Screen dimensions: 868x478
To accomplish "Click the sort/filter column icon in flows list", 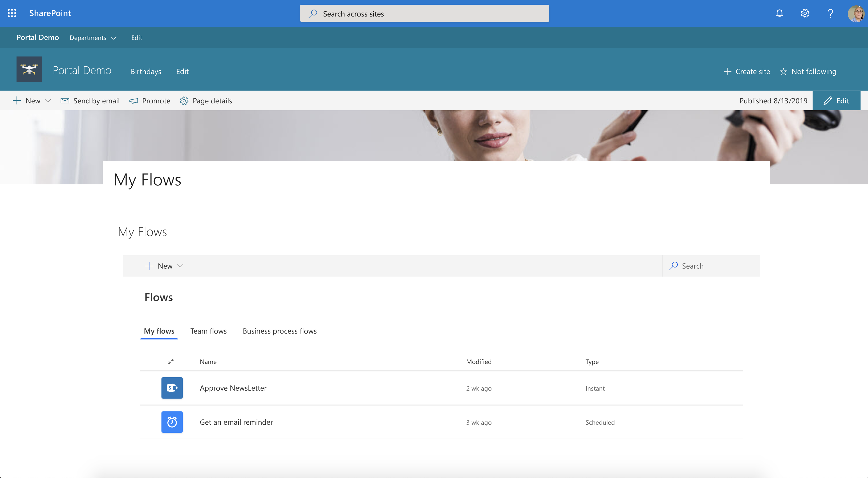I will pyautogui.click(x=171, y=360).
